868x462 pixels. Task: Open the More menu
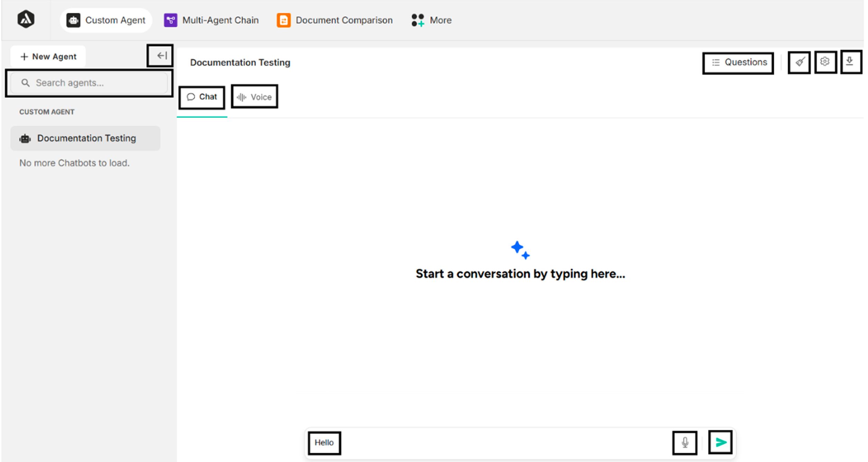point(431,20)
